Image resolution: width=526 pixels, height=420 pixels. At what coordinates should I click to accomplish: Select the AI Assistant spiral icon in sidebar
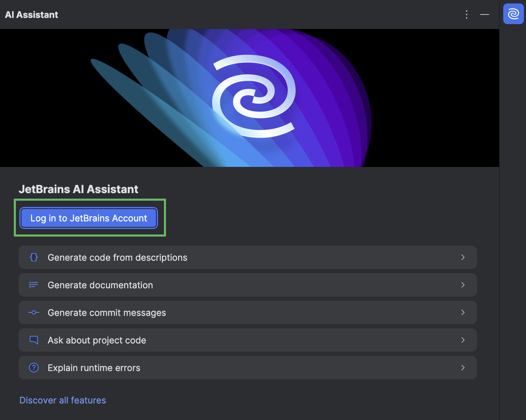point(513,14)
